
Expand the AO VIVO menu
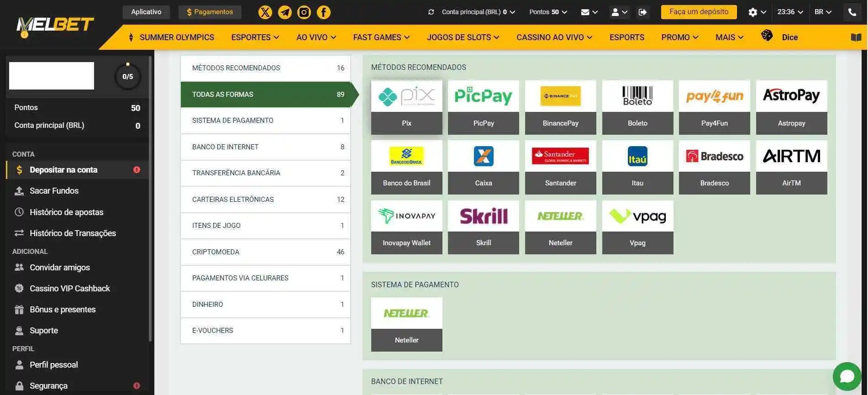pyautogui.click(x=316, y=37)
